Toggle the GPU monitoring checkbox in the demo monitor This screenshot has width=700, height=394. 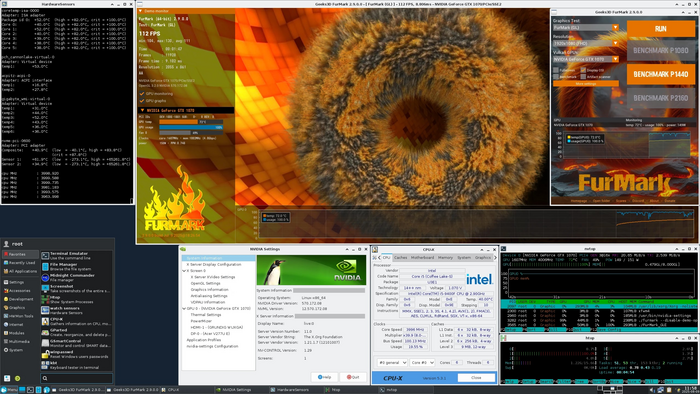coord(142,94)
